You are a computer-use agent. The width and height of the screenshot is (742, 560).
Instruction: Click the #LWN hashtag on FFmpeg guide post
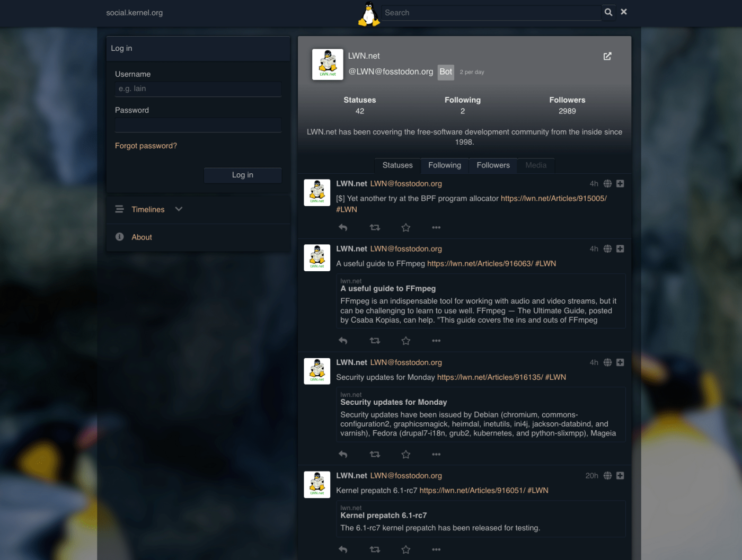click(x=546, y=263)
